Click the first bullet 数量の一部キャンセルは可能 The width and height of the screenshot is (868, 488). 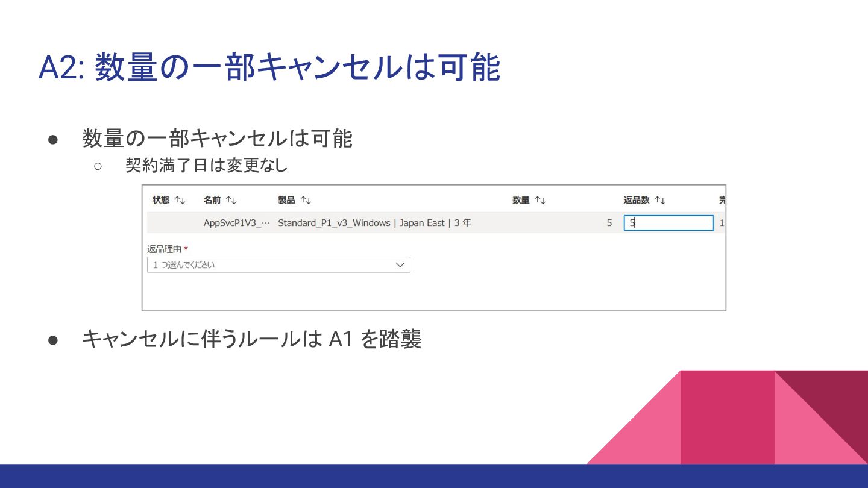tap(217, 139)
